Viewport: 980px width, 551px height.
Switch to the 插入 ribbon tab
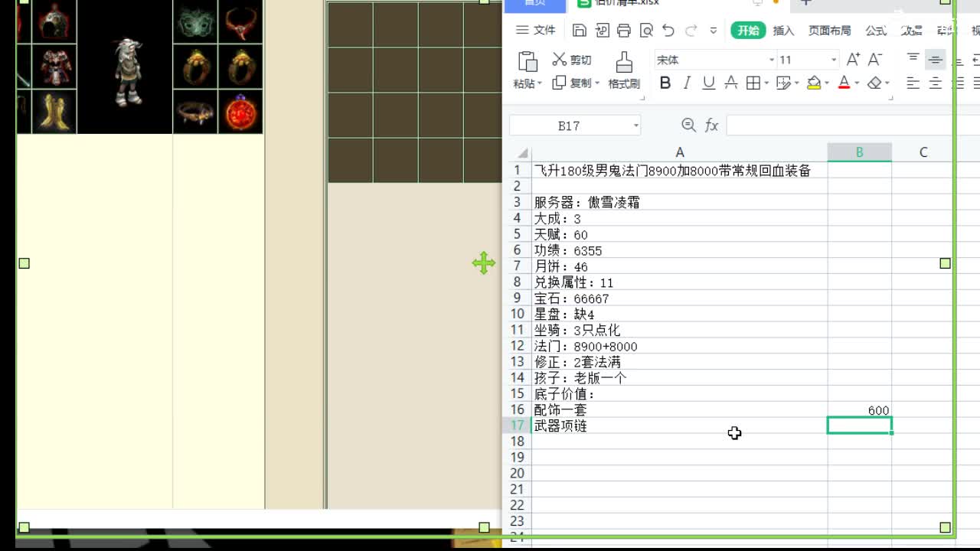click(x=783, y=31)
